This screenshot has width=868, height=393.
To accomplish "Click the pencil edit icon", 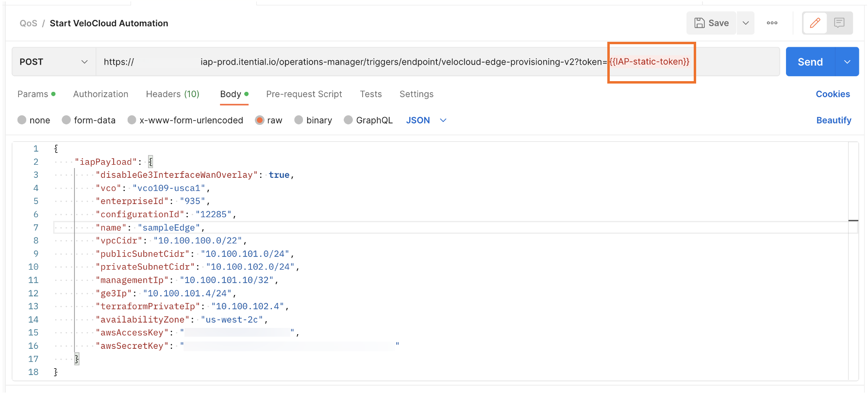I will (x=815, y=23).
